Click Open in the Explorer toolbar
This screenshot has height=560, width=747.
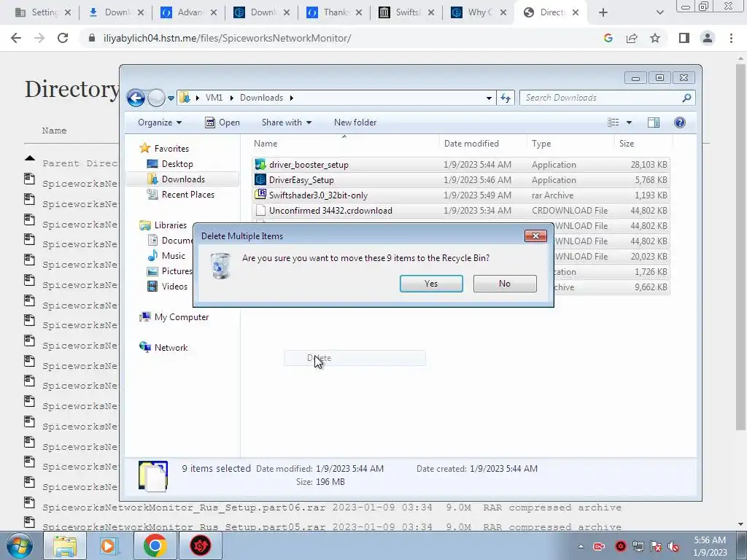coord(222,122)
